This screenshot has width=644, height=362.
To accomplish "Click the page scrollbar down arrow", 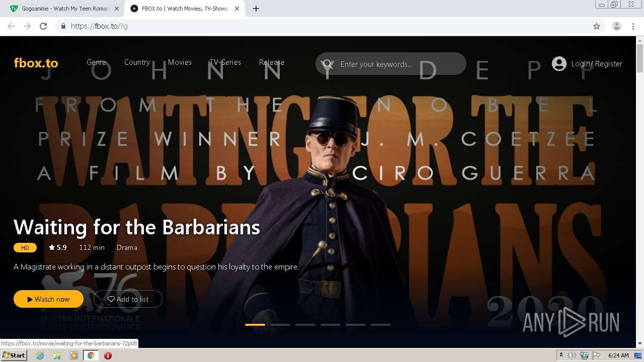I will tap(639, 343).
